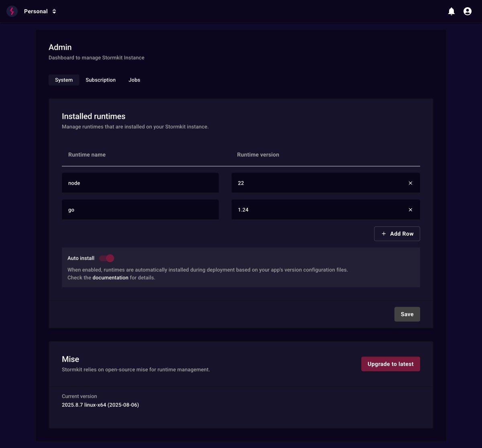Open notifications bell icon
This screenshot has width=482, height=448.
click(x=451, y=11)
